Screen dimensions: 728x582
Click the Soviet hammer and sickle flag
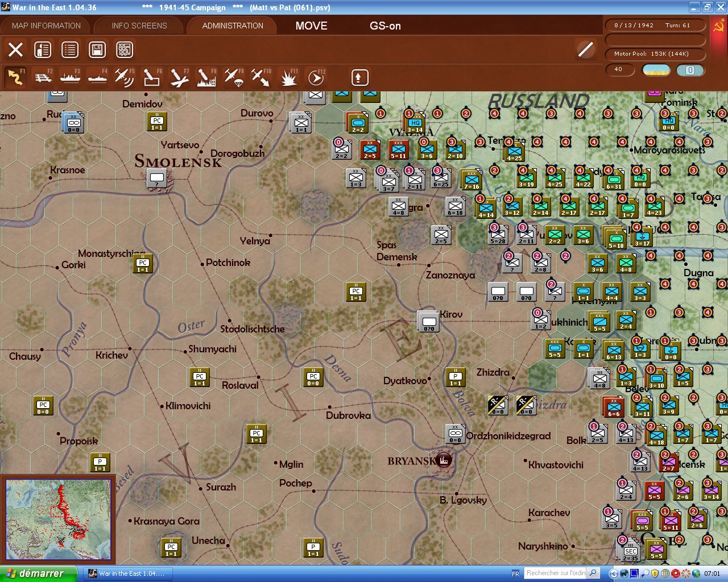(719, 26)
